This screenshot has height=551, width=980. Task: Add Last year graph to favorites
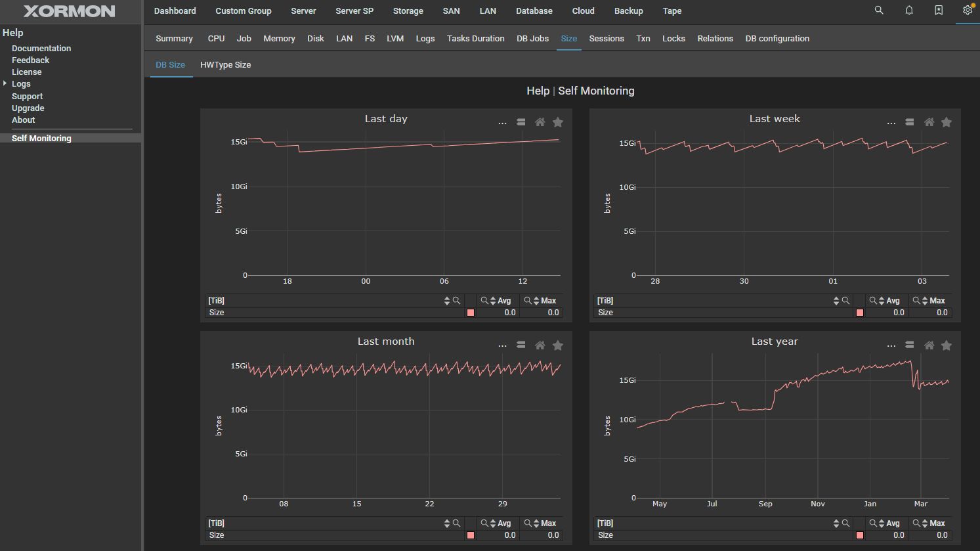tap(946, 345)
